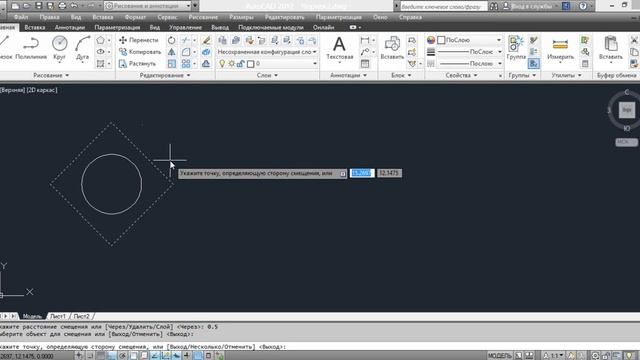Click the Rotate icon in Редактирование panel
The image size is (640, 360).
(172, 40)
